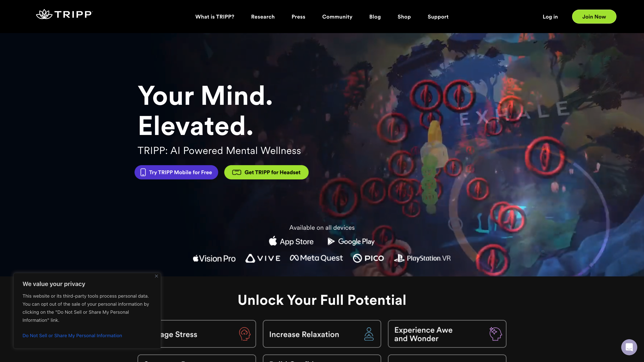Open the Community nav item

pos(337,17)
